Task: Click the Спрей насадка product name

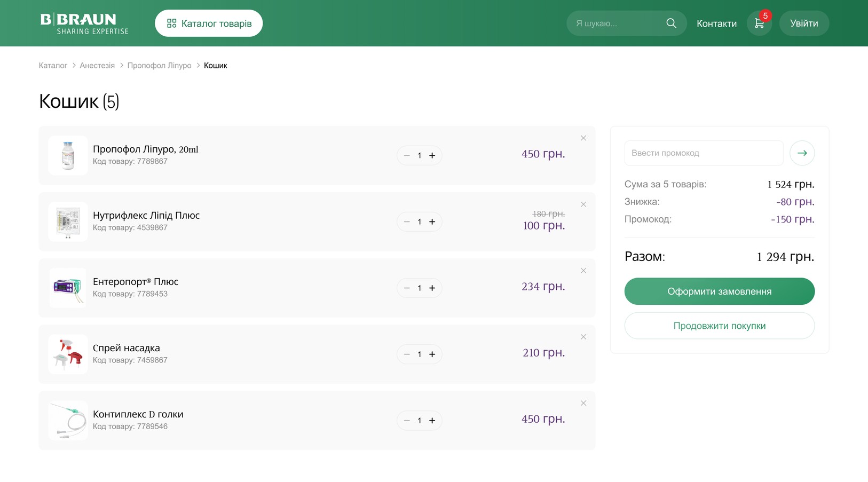Action: (127, 348)
